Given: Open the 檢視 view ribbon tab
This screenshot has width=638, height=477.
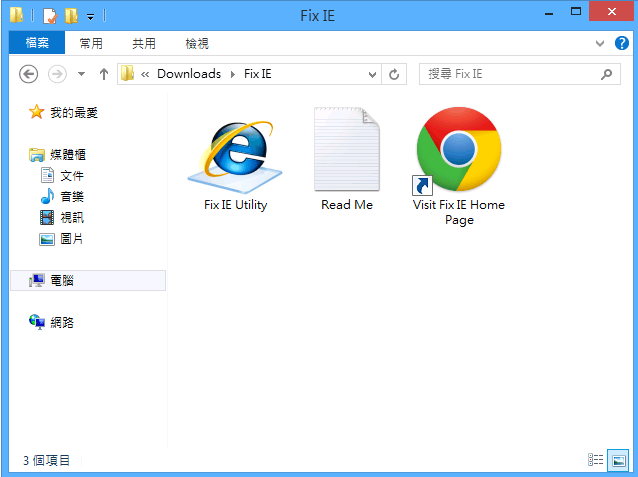Looking at the screenshot, I should 197,43.
